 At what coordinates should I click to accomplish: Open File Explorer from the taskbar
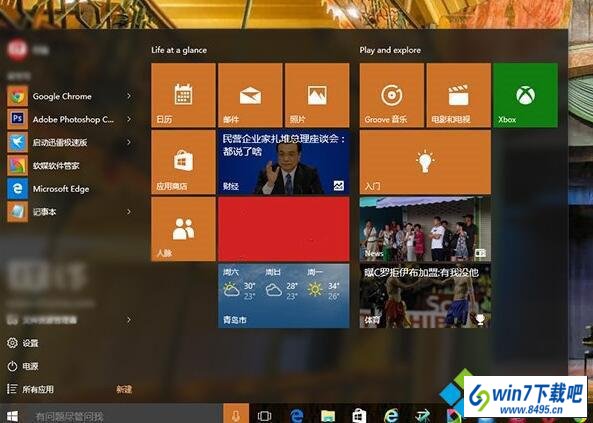[x=328, y=416]
